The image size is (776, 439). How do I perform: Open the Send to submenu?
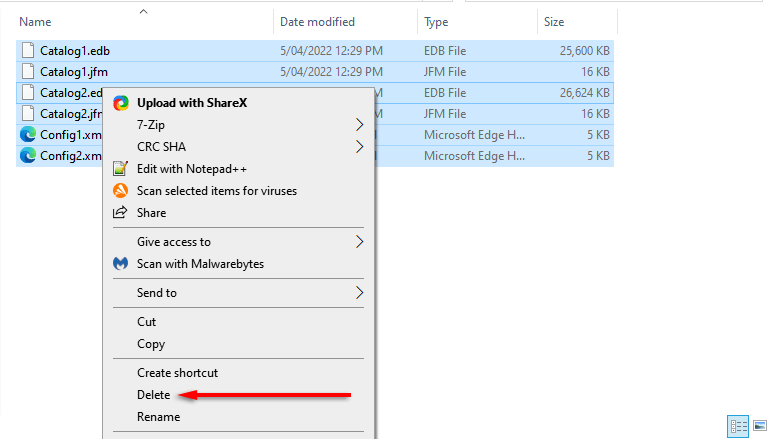coord(359,293)
